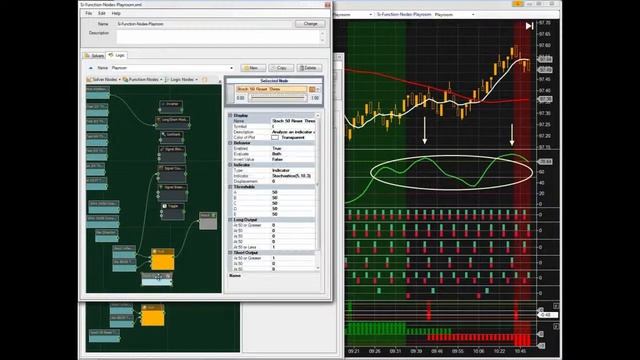
Task: Click description box scrollbar
Action: click(322, 37)
